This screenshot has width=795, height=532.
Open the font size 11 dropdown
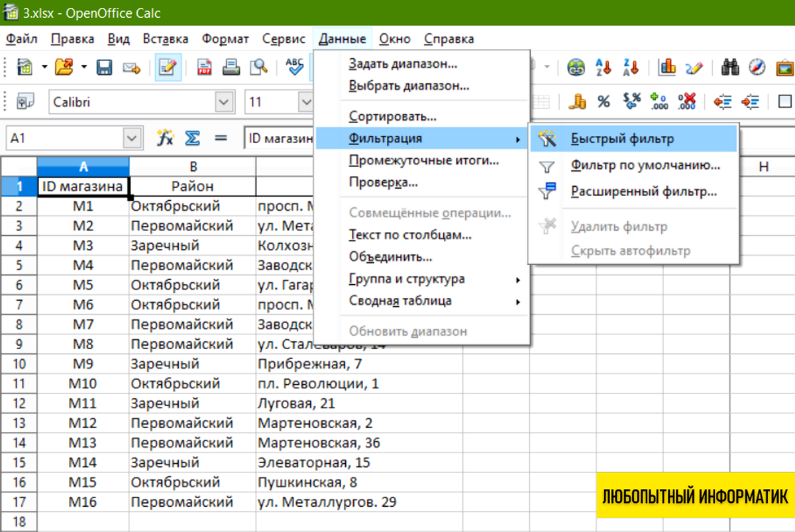[x=306, y=103]
